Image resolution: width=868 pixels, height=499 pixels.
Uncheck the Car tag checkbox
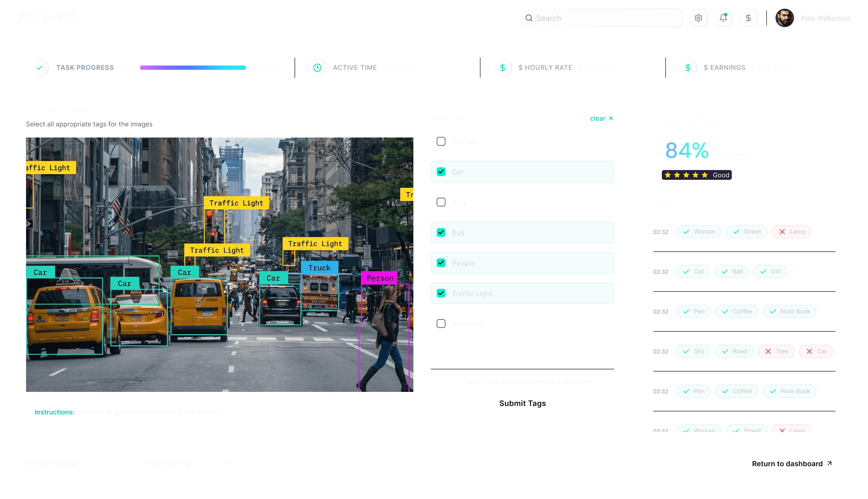[x=441, y=172]
